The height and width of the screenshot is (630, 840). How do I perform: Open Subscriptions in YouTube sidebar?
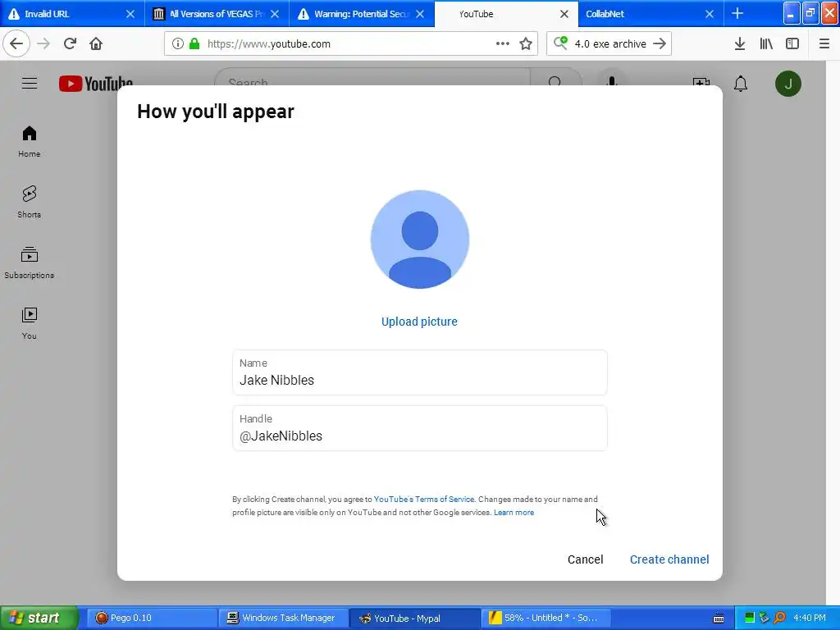click(30, 263)
